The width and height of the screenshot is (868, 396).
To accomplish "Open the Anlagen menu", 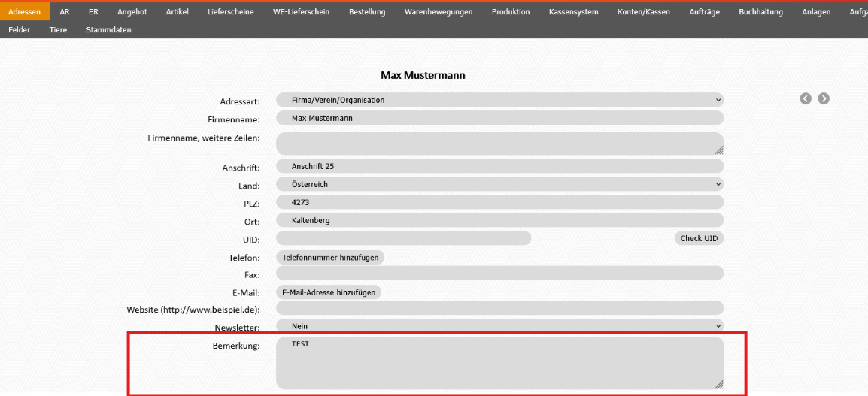I will 816,11.
